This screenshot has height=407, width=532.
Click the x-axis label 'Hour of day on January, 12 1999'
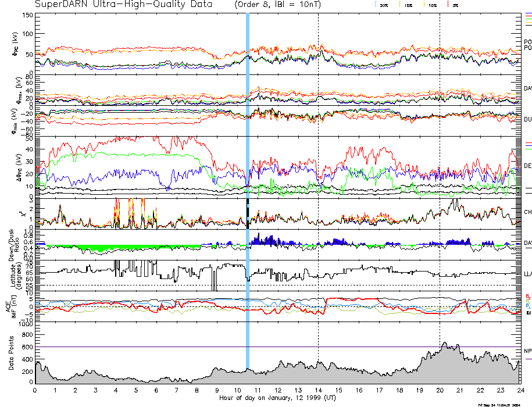277,398
